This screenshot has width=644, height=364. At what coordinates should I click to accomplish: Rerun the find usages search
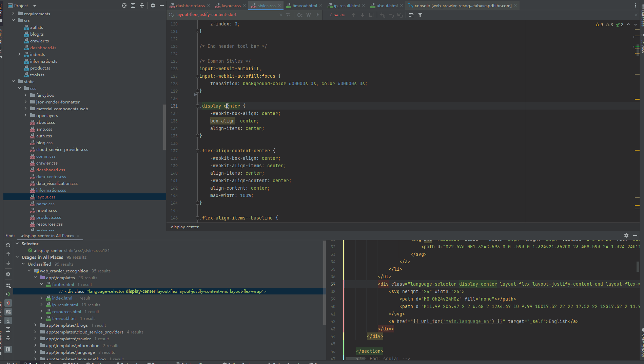pos(8,245)
